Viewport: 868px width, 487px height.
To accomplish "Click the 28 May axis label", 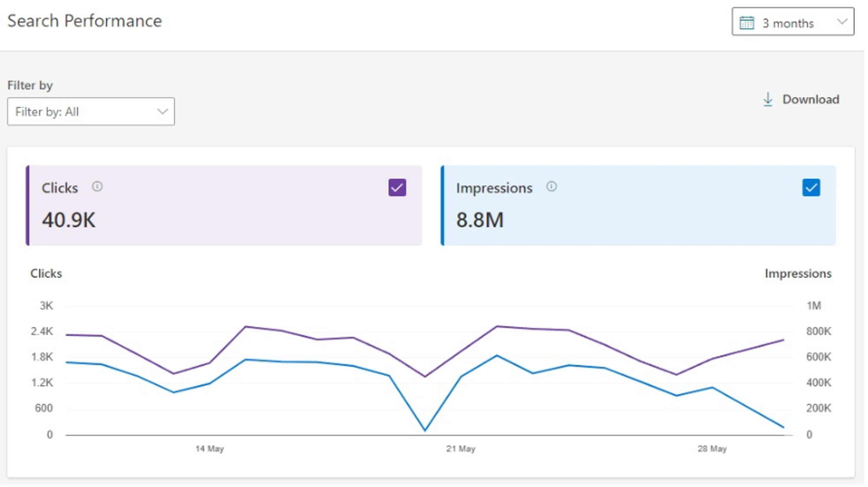I will (x=712, y=449).
